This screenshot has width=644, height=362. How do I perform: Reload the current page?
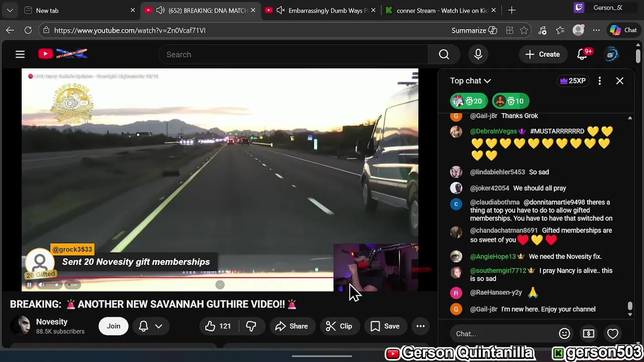28,30
